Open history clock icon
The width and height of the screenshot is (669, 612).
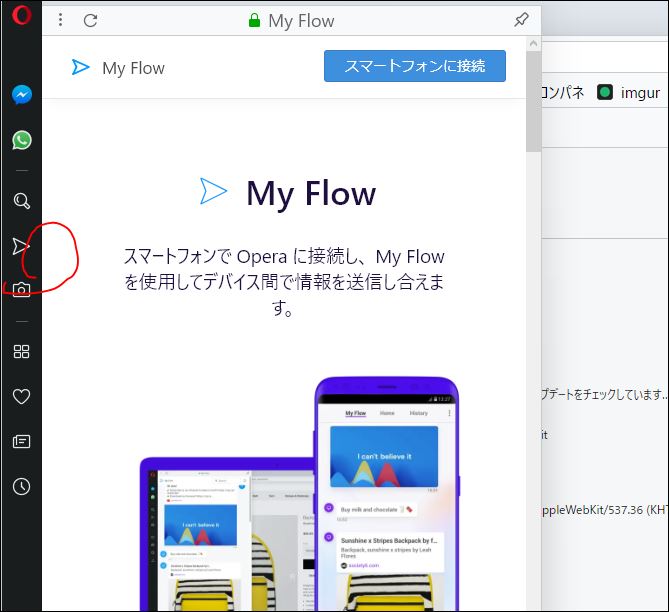coord(21,487)
